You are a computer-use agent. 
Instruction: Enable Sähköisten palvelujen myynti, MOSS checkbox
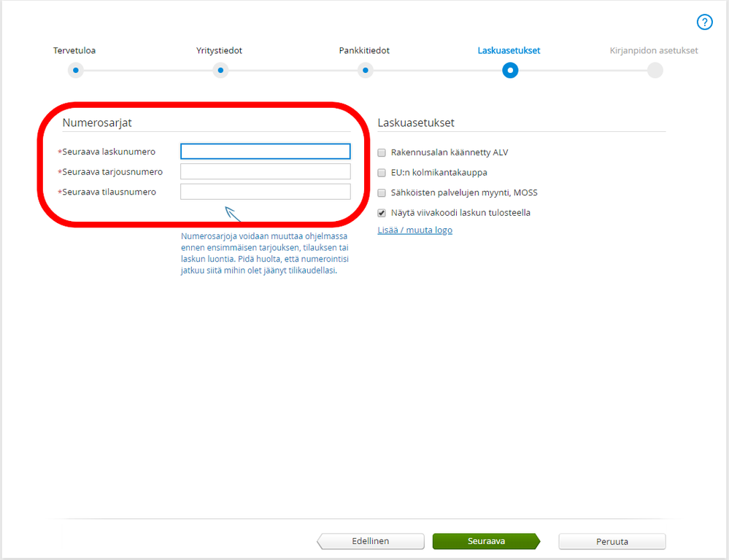(382, 192)
